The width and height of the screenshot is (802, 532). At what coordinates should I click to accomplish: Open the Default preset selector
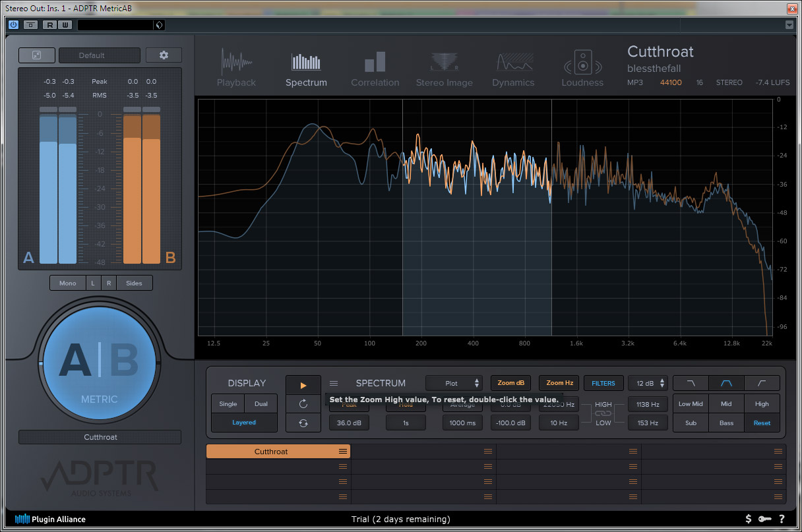tap(100, 55)
